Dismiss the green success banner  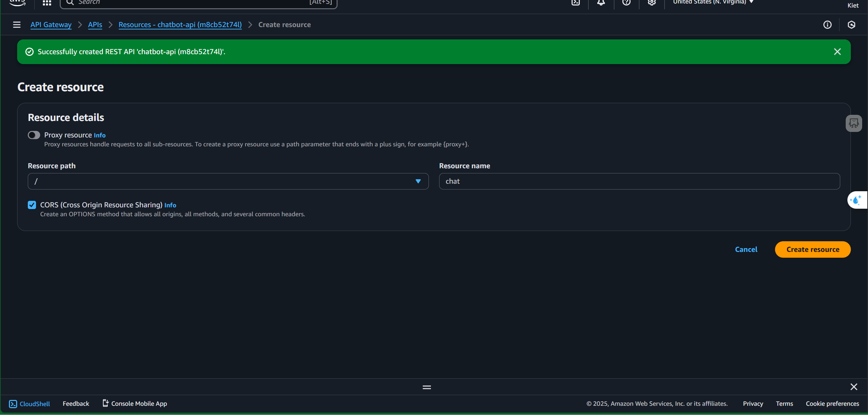click(x=837, y=52)
